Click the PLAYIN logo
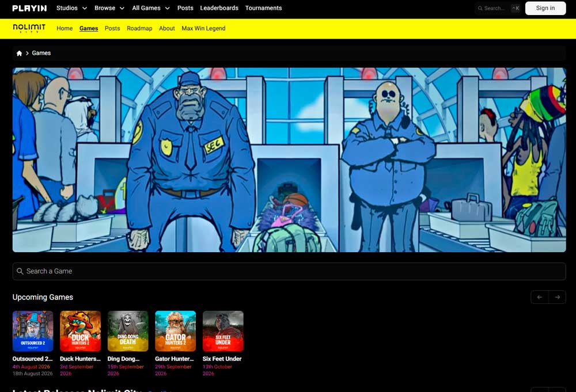The width and height of the screenshot is (576, 392). 29,8
